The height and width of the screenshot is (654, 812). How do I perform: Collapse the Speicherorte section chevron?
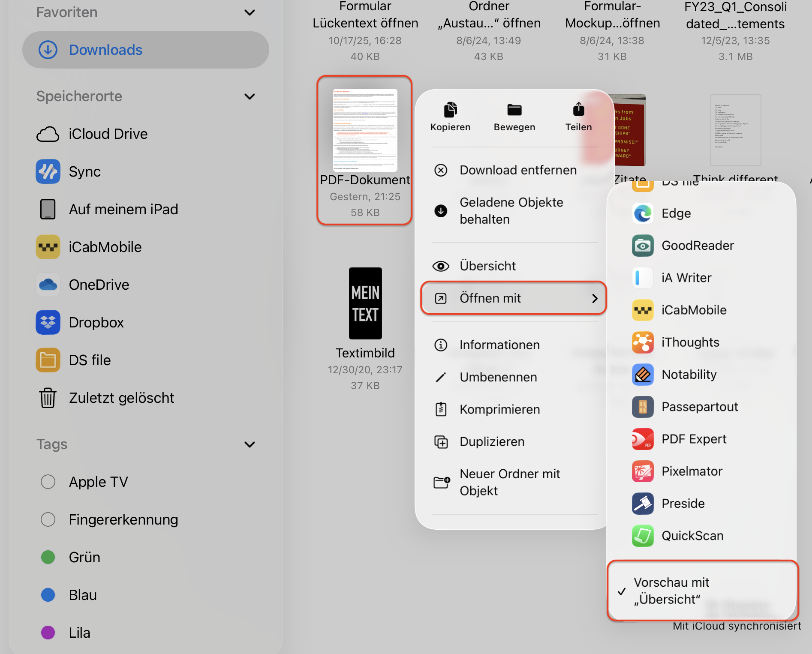pyautogui.click(x=250, y=96)
